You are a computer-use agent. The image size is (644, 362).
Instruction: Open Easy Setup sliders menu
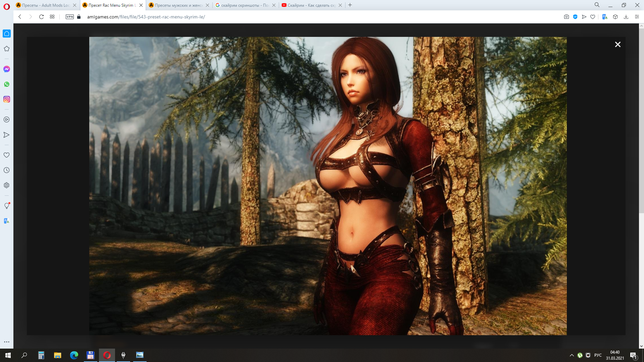tap(637, 17)
